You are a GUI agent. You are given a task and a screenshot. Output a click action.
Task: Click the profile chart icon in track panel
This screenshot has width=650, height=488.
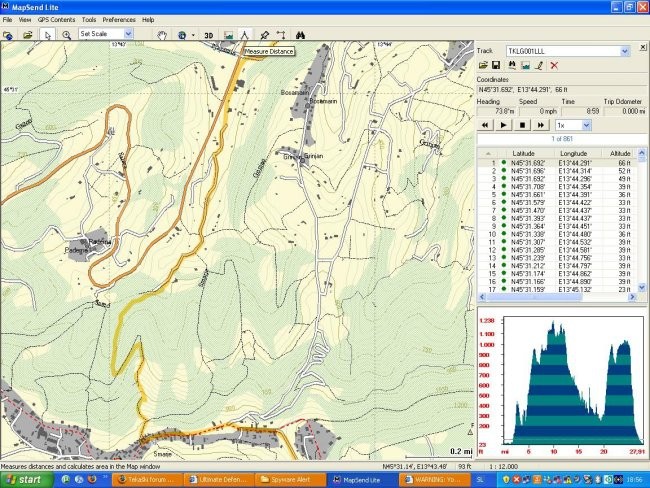(526, 66)
